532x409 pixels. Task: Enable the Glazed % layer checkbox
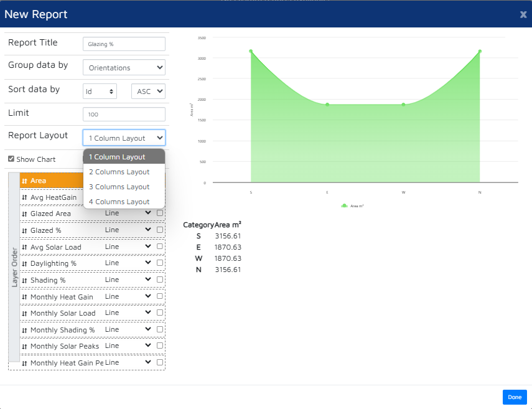coord(160,230)
